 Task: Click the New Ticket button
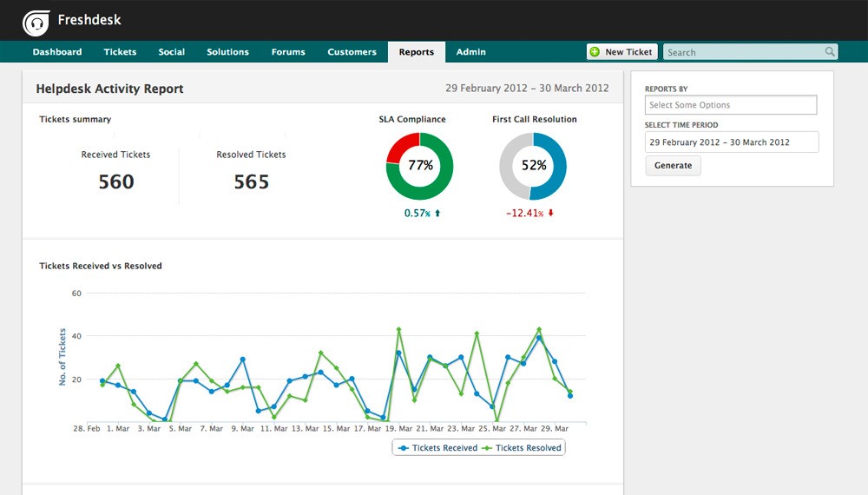pyautogui.click(x=621, y=52)
